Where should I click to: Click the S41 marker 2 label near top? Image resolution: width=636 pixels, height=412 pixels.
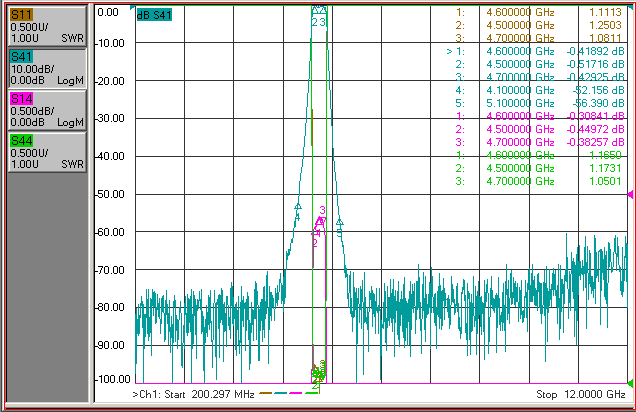314,22
